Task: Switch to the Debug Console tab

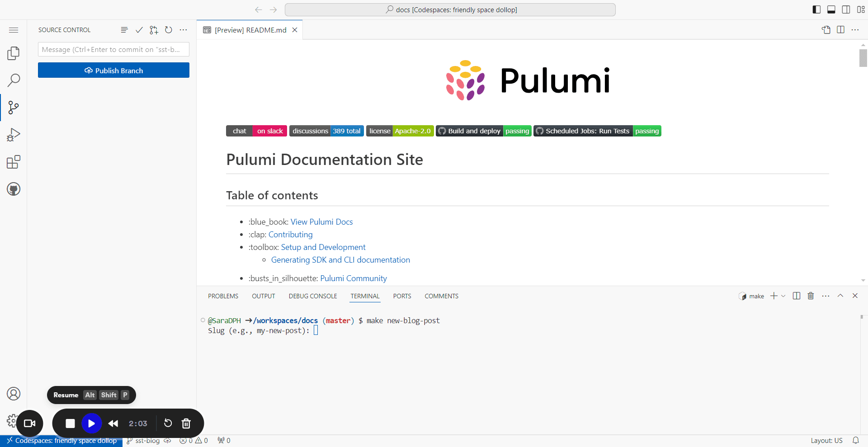Action: click(x=313, y=296)
